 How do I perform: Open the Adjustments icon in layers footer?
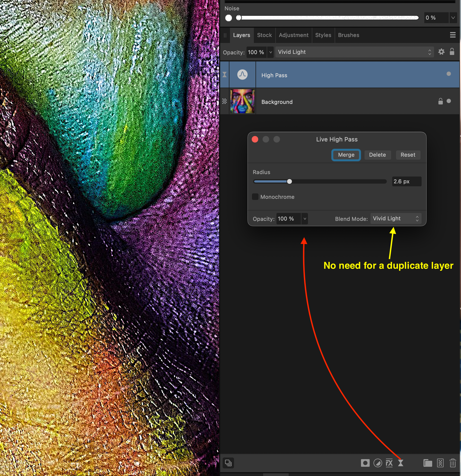pyautogui.click(x=378, y=463)
